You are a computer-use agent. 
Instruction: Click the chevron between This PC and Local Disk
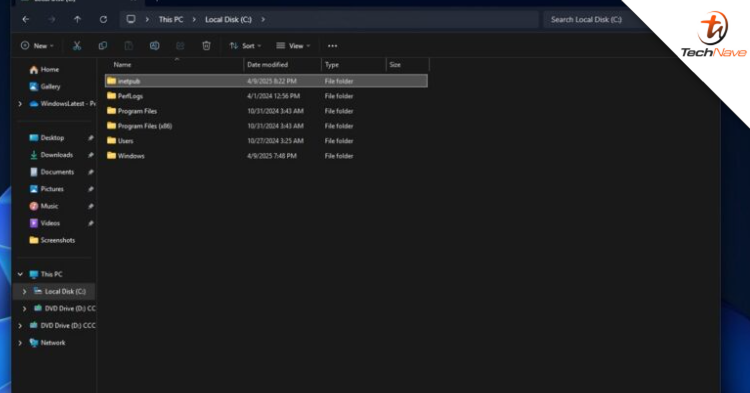click(x=194, y=20)
